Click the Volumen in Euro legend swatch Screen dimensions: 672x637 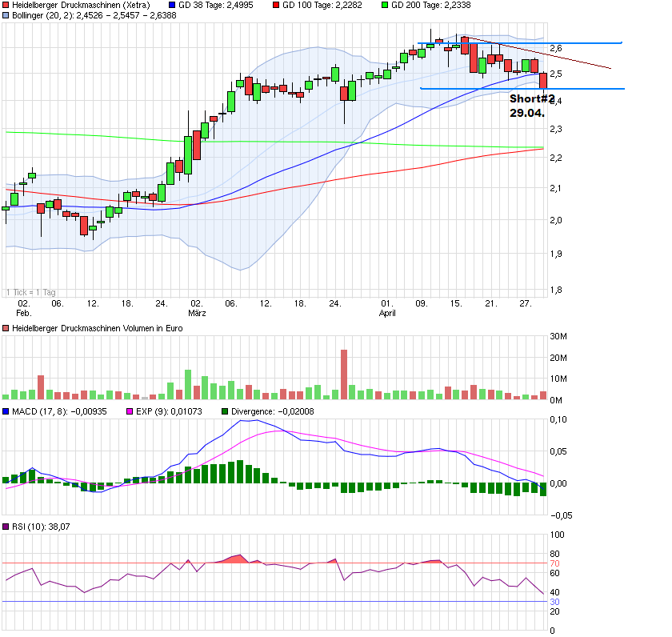(x=6, y=328)
